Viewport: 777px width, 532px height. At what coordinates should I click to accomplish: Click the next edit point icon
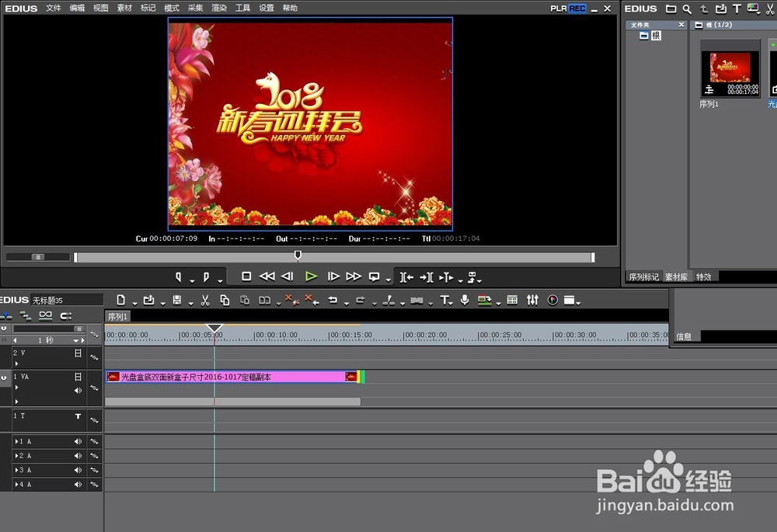pos(427,277)
